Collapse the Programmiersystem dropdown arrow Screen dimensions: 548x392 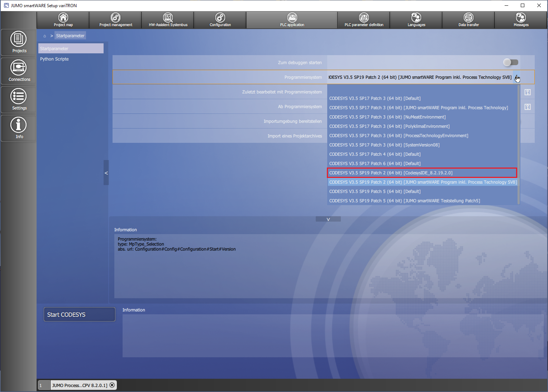tap(516, 77)
